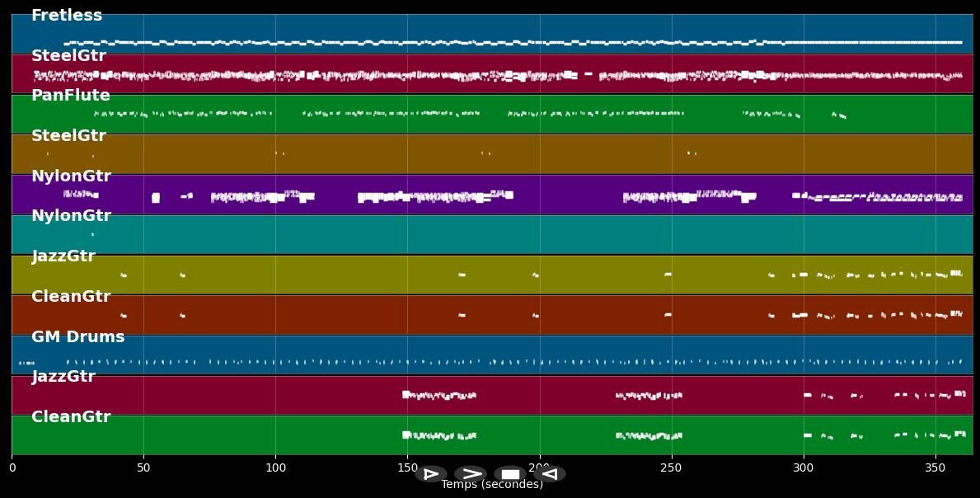Screen dimensions: 980x498
Task: Select the JazzGtr label on the crimson track
Action: coord(63,377)
